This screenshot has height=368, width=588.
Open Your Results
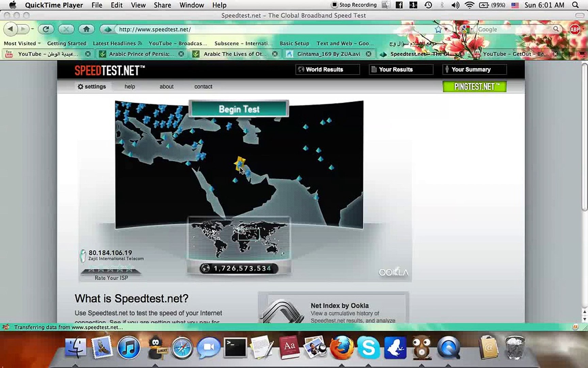point(401,70)
